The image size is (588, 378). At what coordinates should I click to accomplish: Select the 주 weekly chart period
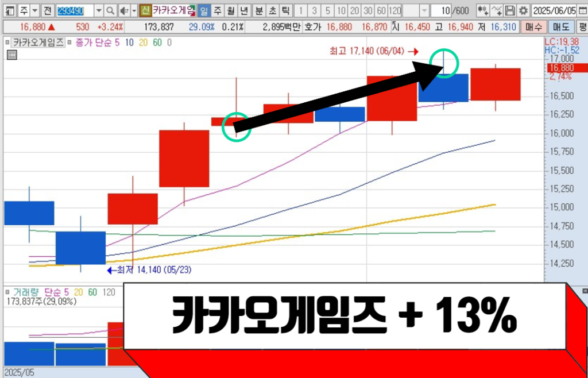tap(217, 11)
